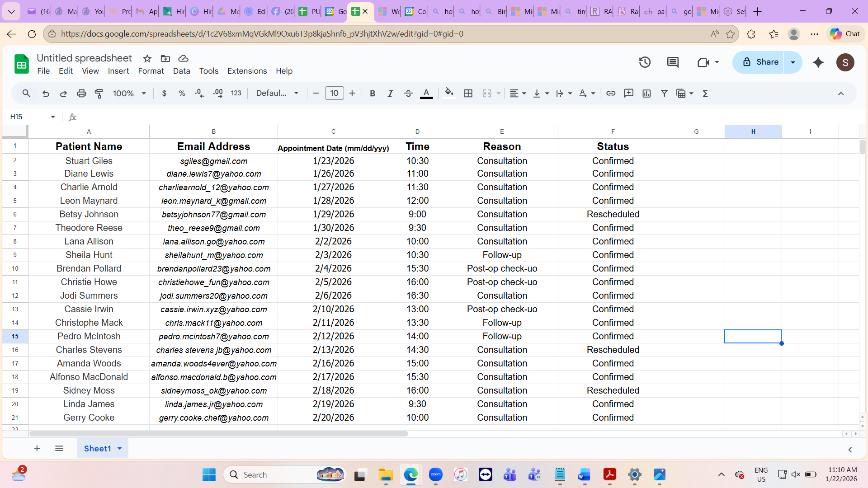Toggle italic formatting
Screen dimensions: 868x488
pyautogui.click(x=390, y=94)
